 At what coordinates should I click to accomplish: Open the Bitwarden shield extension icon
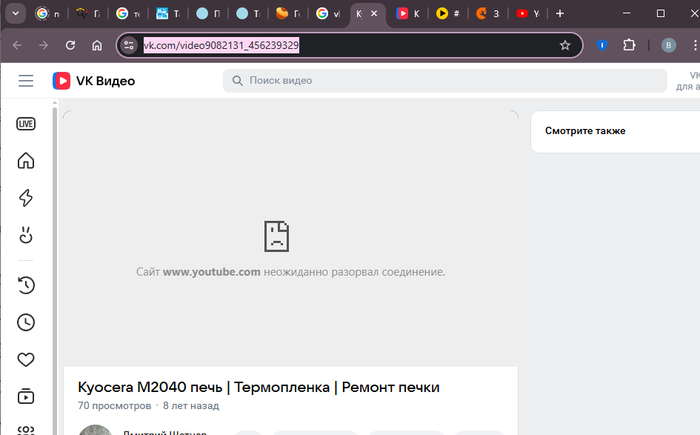[x=602, y=45]
